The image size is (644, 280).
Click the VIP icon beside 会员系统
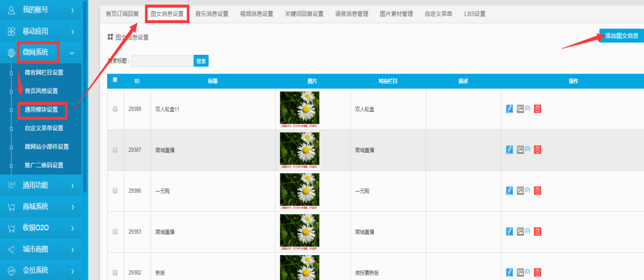[11, 270]
